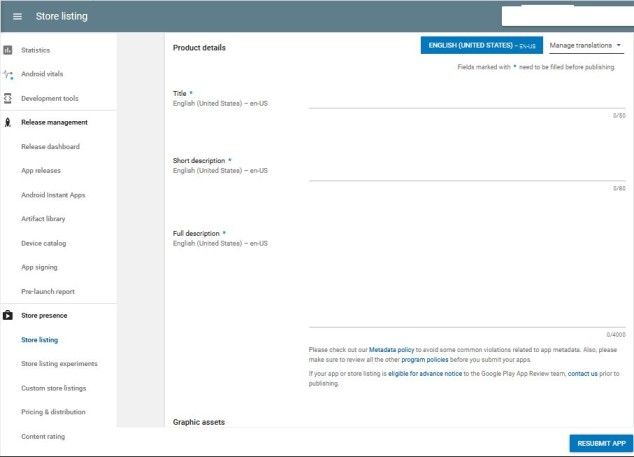This screenshot has width=634, height=457.
Task: Click into the Title input field
Action: [467, 100]
